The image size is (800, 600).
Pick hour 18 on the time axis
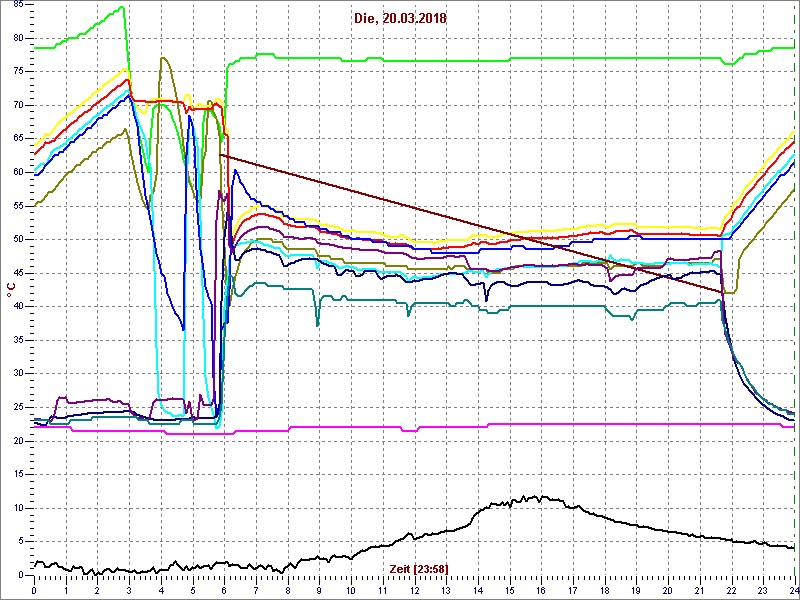[605, 589]
